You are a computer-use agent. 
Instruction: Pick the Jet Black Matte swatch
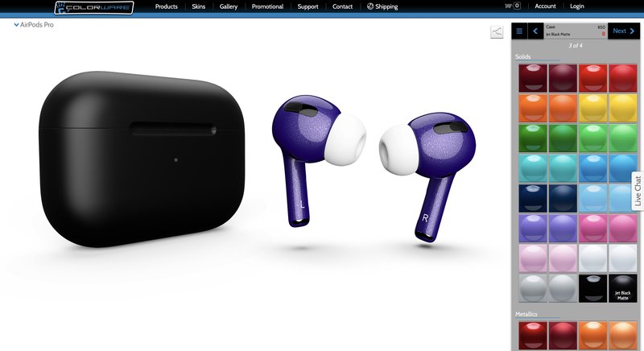[622, 288]
